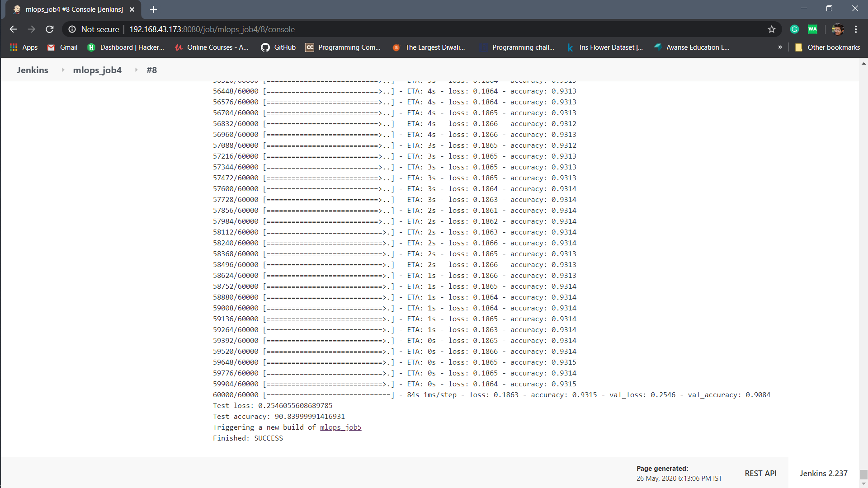Open the Grammarly extension icon
Screen dimensions: 868x488
click(794, 29)
